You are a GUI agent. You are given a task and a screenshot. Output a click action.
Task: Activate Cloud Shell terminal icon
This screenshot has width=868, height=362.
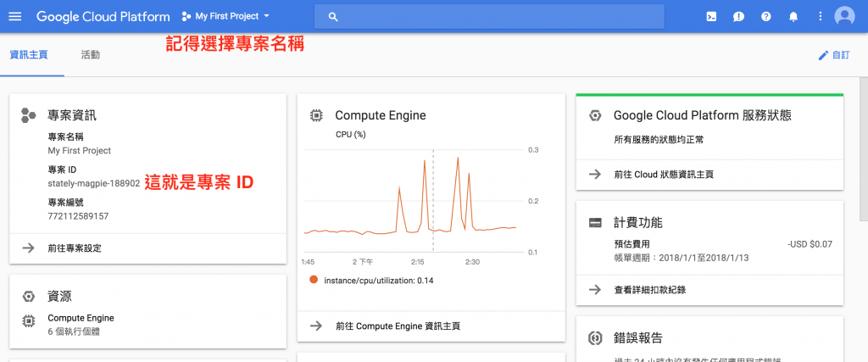coord(712,17)
